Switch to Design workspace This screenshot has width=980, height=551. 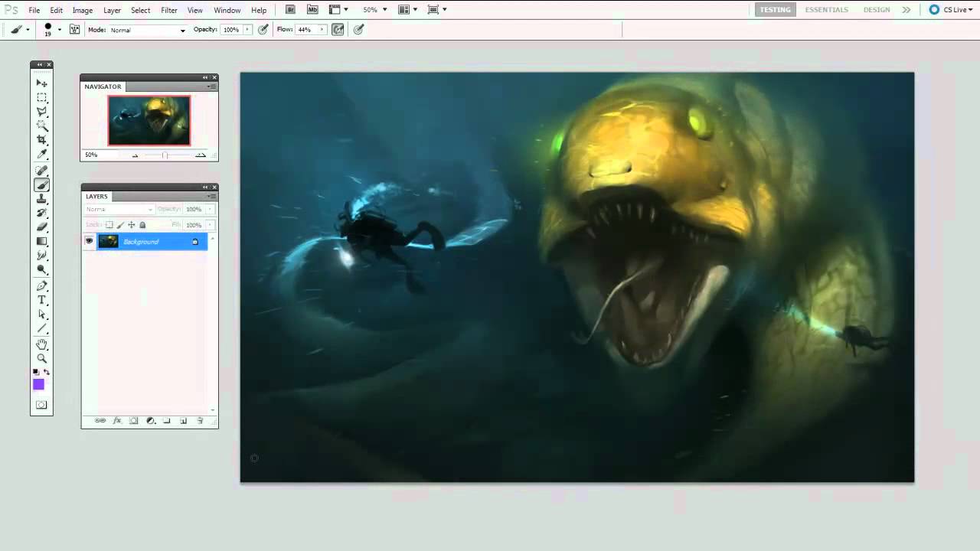(x=877, y=10)
